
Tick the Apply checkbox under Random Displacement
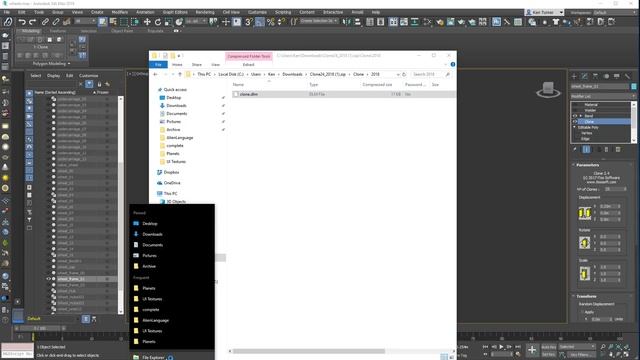point(582,312)
